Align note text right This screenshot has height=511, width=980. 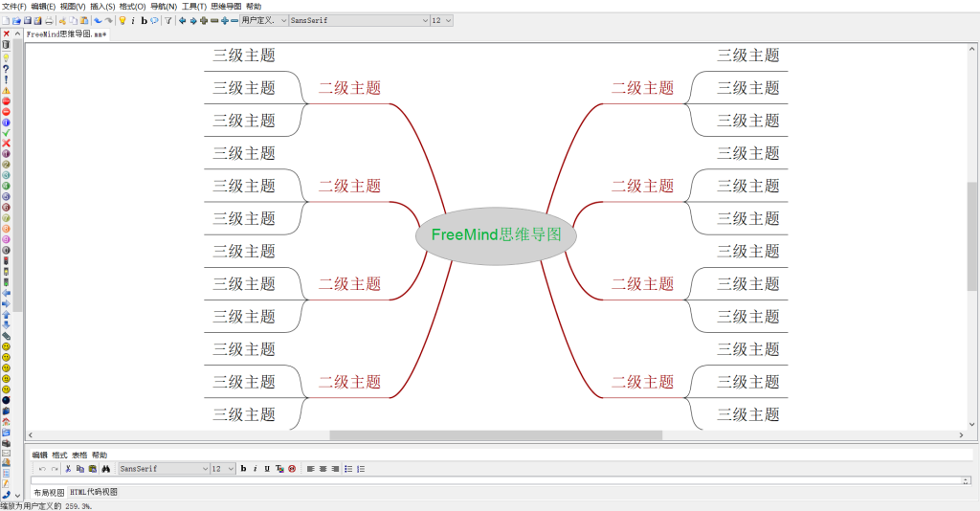(x=336, y=469)
